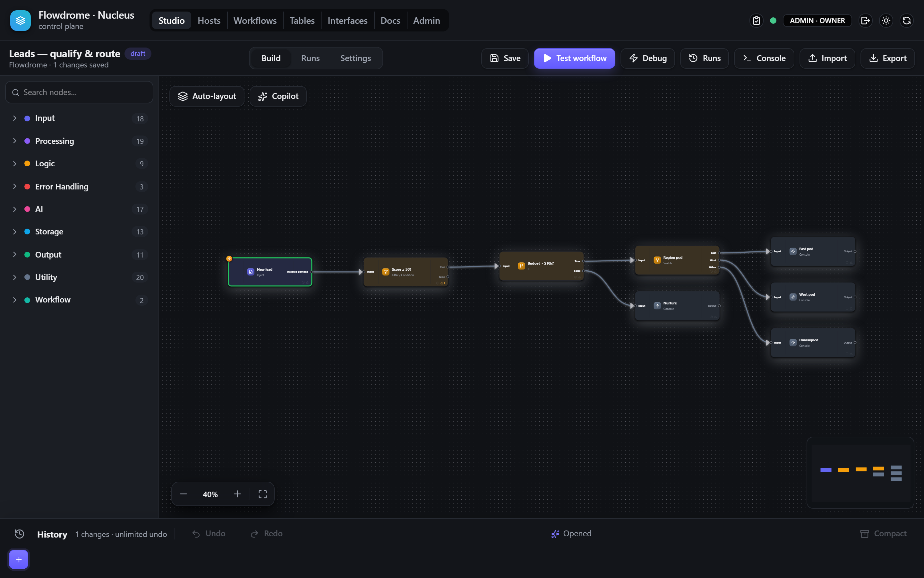Expand the Processing node category

click(x=79, y=141)
